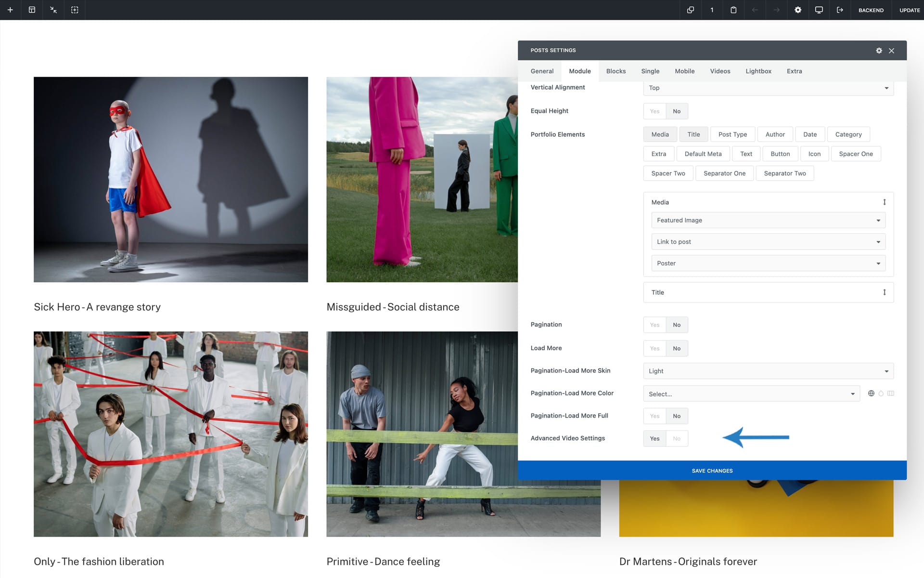Click the clipboard paste icon in top bar
The image size is (924, 578).
point(733,10)
